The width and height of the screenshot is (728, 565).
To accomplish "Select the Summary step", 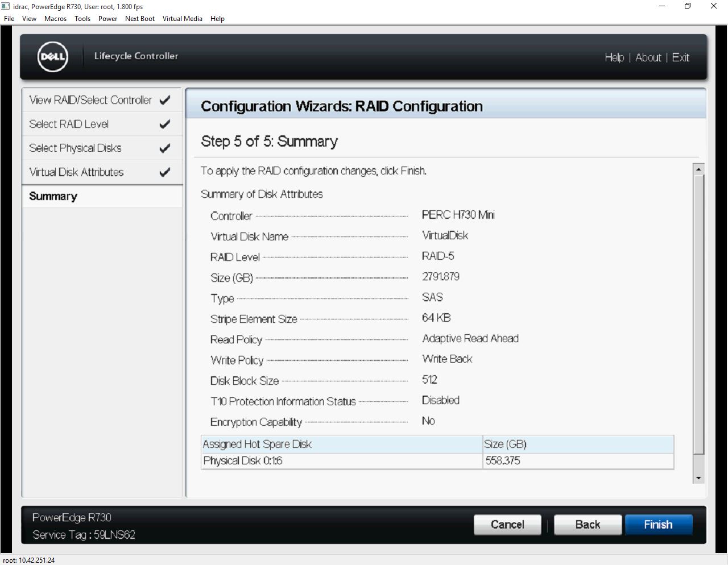I will tap(102, 196).
